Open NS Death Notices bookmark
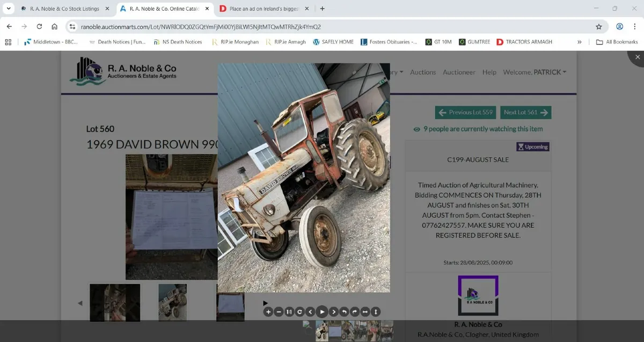This screenshot has width=644, height=342. [x=178, y=42]
